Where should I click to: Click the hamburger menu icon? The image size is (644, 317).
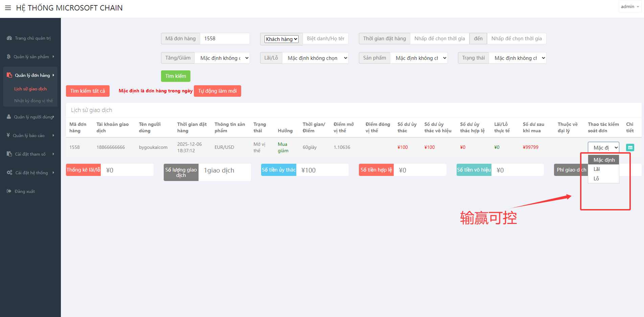8,8
